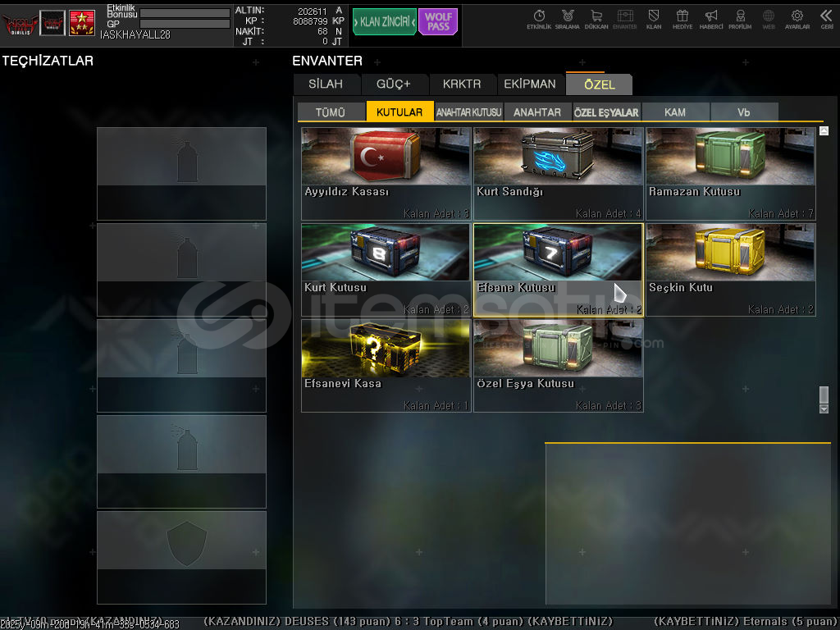This screenshot has height=630, width=840.
Task: Go back with the GERİ arrows icon
Action: tap(826, 20)
